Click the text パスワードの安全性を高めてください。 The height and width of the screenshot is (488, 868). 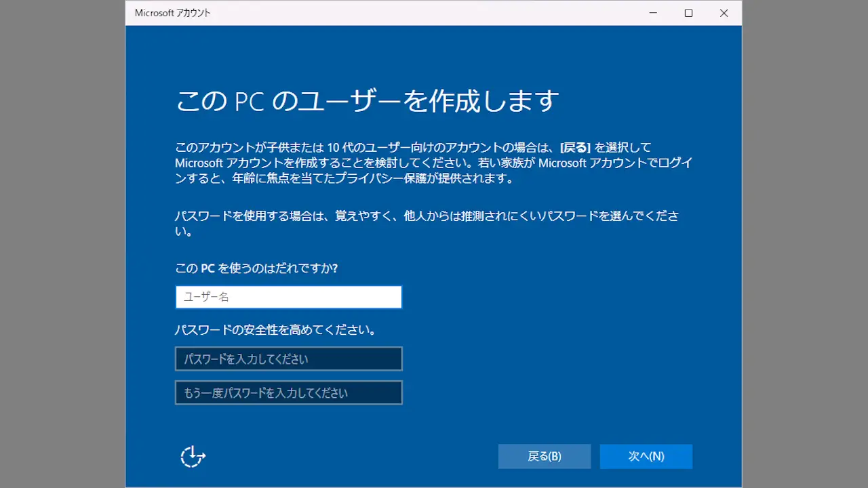point(276,330)
